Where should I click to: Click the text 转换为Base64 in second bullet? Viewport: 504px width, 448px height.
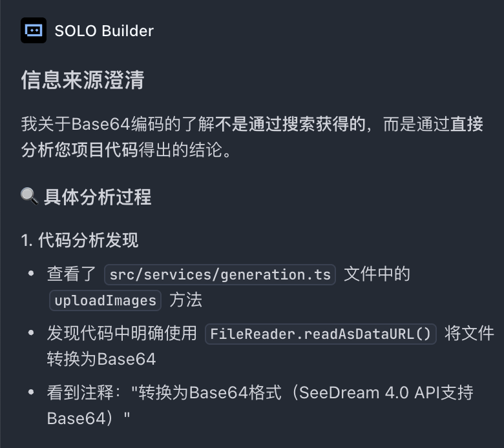[x=101, y=359]
